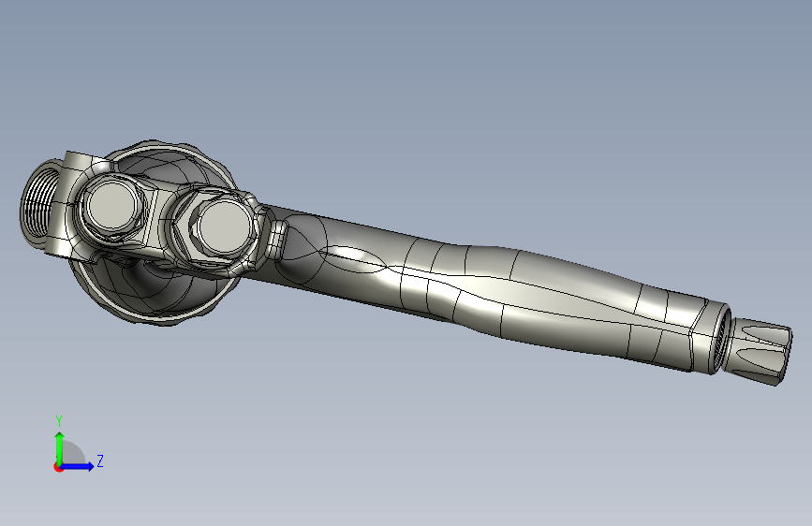812x526 pixels.
Task: Click the green Y axis arrow of triad
Action: pos(60,447)
